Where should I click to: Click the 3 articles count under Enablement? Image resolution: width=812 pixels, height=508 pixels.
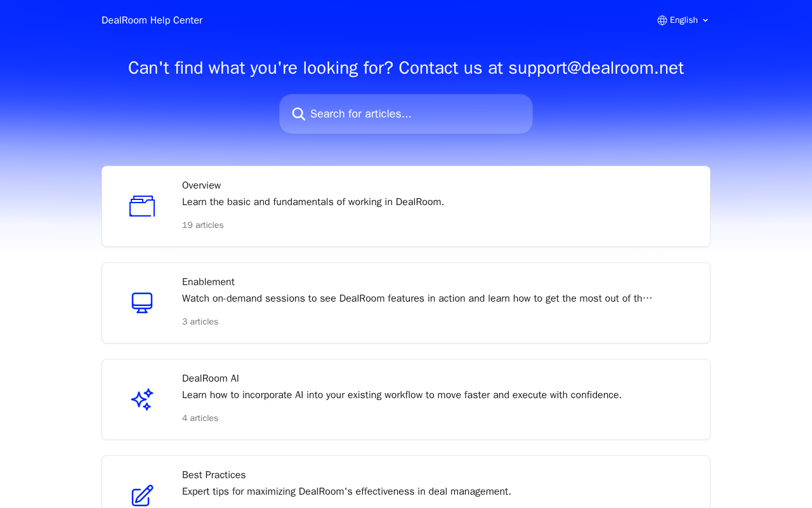[x=200, y=322]
